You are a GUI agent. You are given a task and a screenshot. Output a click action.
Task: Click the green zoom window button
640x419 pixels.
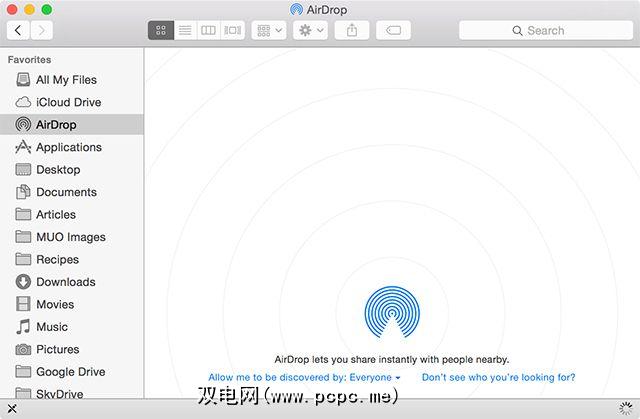pos(47,9)
